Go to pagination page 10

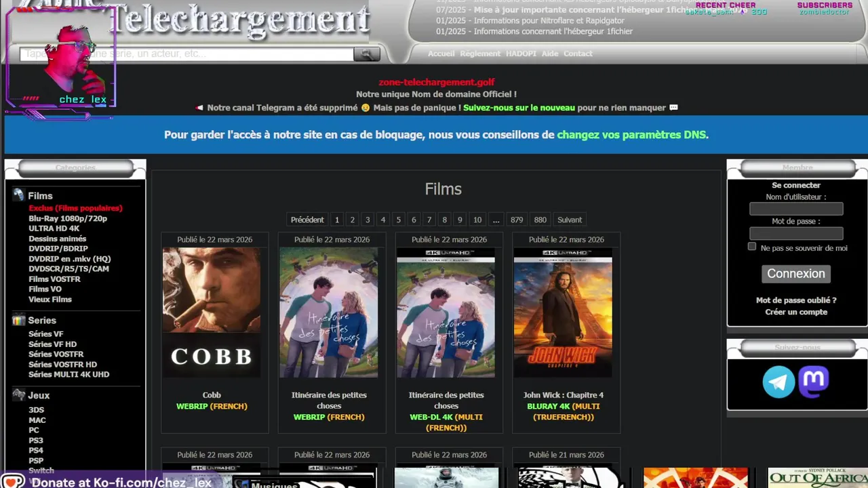(477, 220)
